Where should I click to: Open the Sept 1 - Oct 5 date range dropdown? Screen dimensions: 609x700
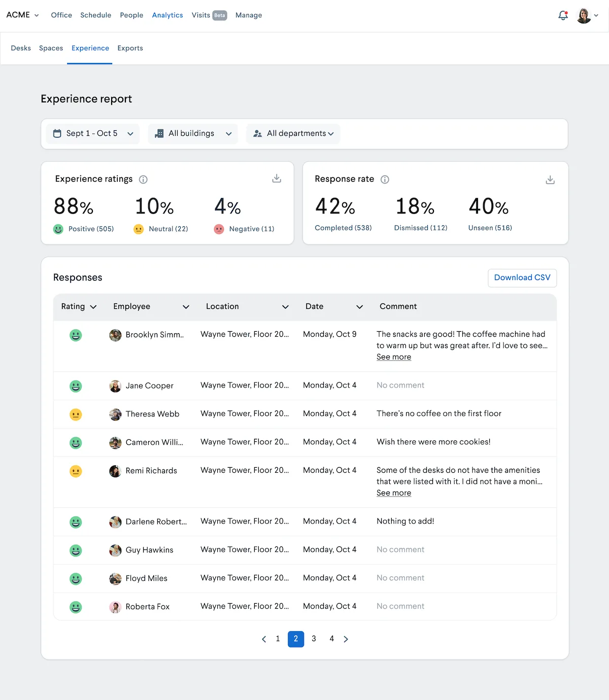click(x=93, y=133)
